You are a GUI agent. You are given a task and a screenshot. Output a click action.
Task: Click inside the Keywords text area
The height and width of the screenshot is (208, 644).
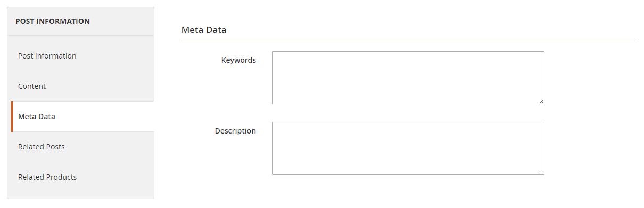(408, 78)
